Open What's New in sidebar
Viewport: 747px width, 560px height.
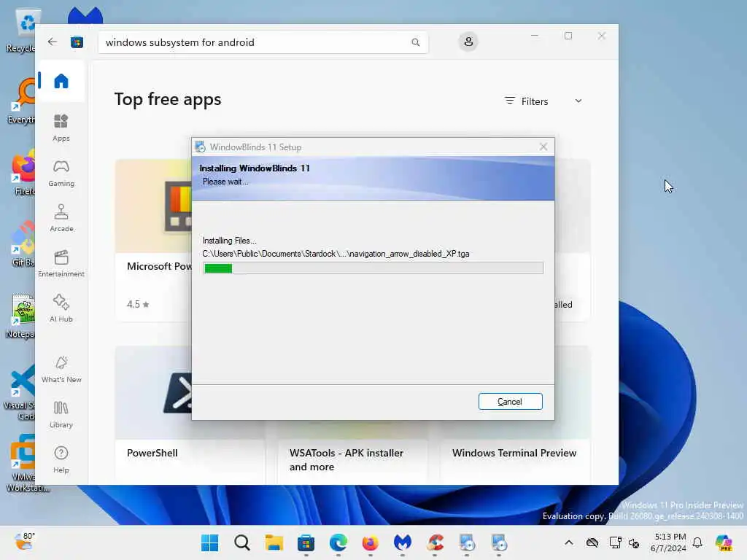tap(61, 370)
